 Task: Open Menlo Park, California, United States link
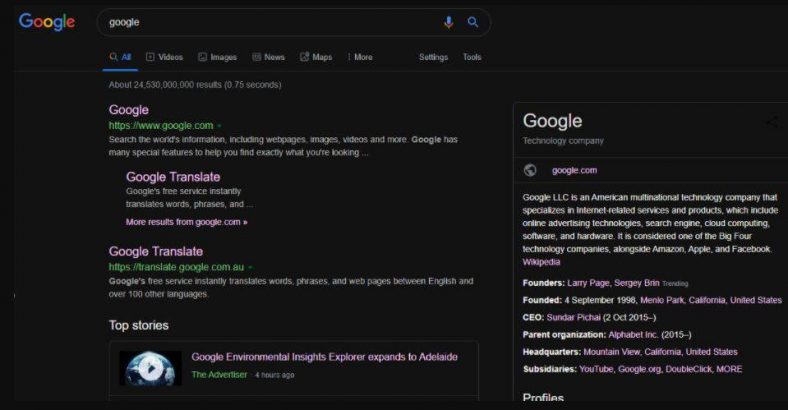[x=711, y=300]
